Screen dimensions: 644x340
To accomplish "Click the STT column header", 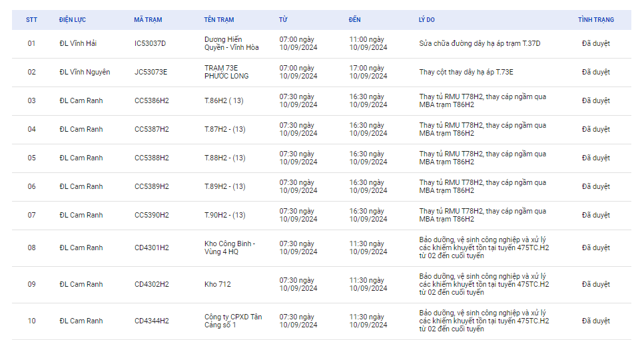I will click(31, 20).
